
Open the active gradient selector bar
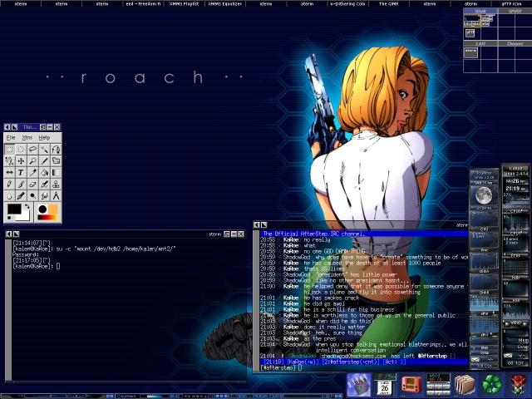[48, 217]
